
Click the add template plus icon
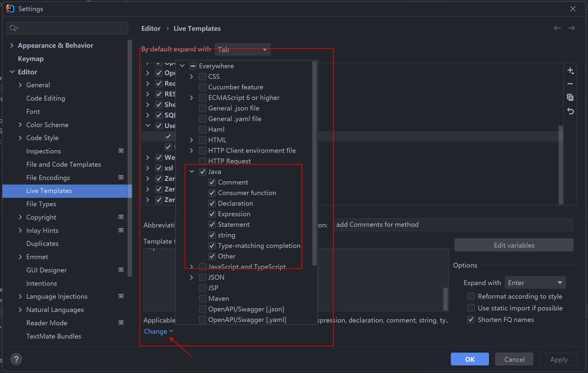coord(570,71)
